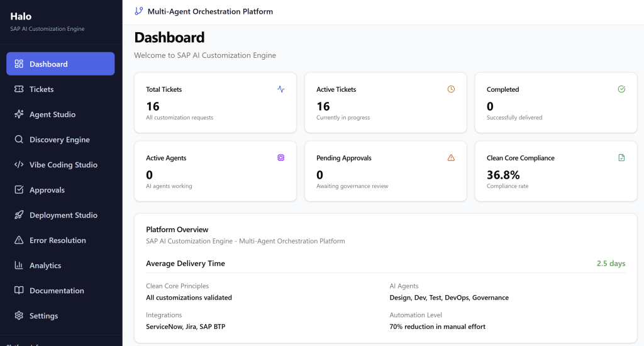
Task: Click the branch icon beside Multi-Agent Orchestration Platform
Action: (x=139, y=11)
